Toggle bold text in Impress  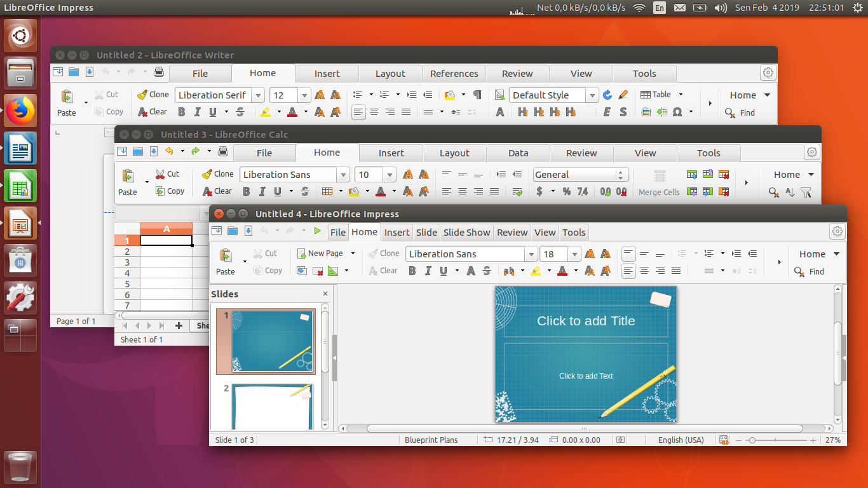click(412, 270)
